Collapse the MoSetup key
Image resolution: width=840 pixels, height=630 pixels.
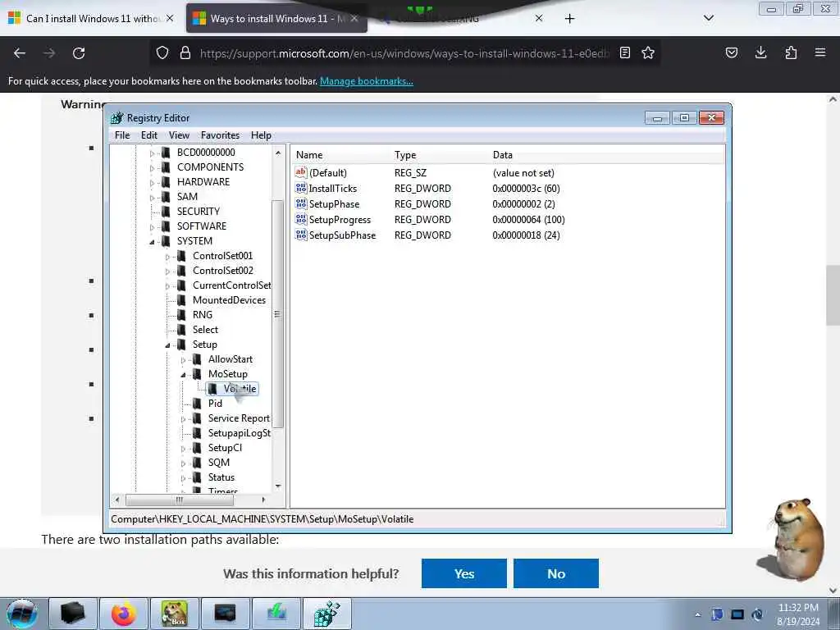pos(183,375)
